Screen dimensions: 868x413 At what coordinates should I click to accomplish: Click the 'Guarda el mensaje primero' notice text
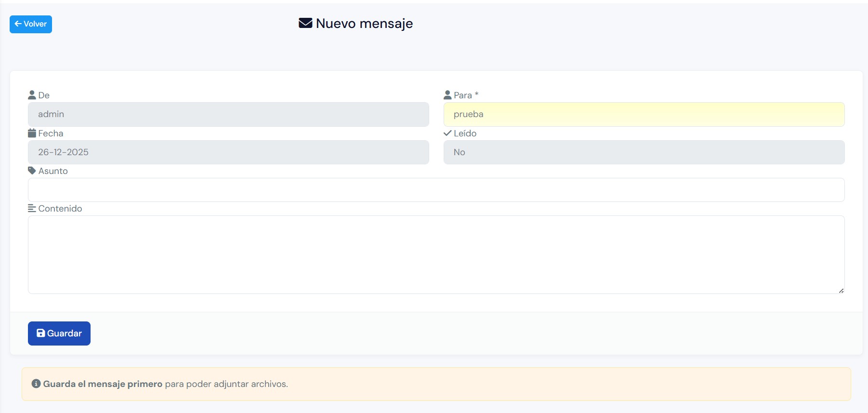[103, 384]
